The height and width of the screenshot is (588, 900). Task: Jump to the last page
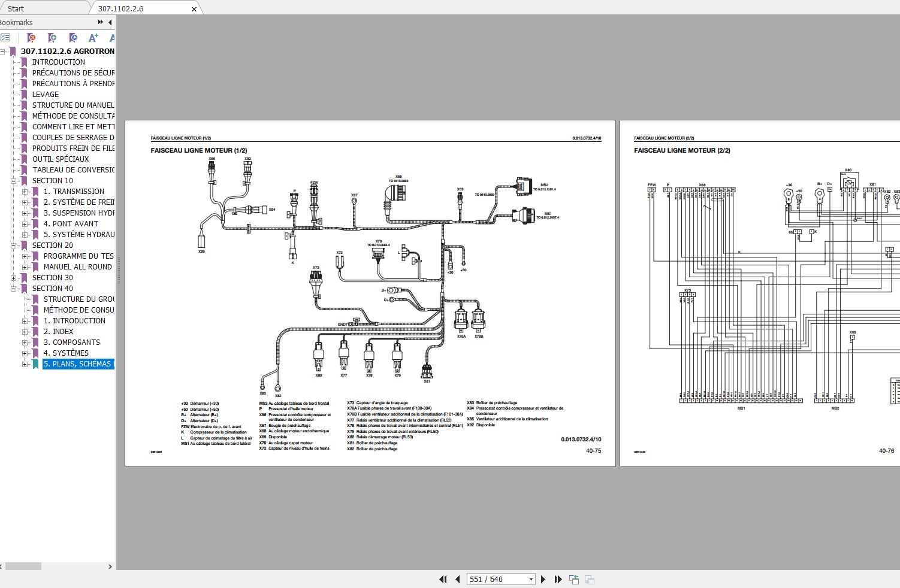pos(558,579)
